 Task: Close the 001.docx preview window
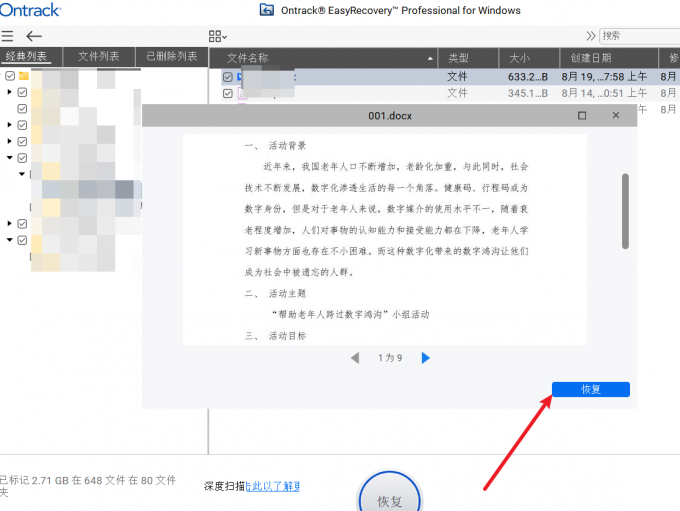pos(616,115)
